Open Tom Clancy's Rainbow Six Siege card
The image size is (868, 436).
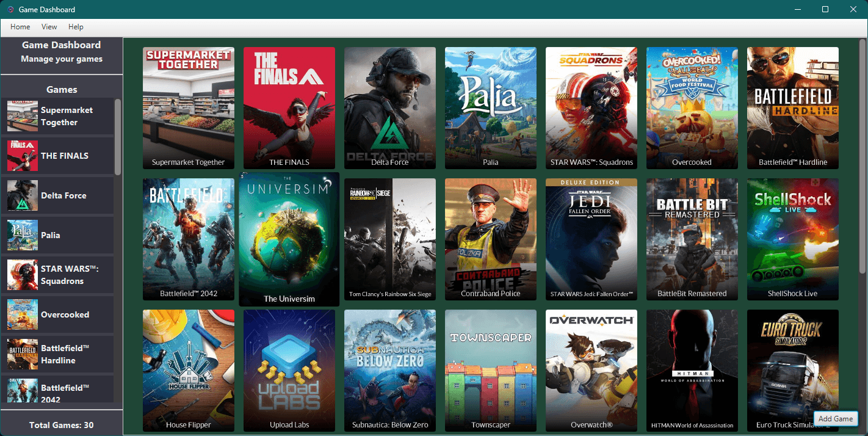(x=390, y=239)
